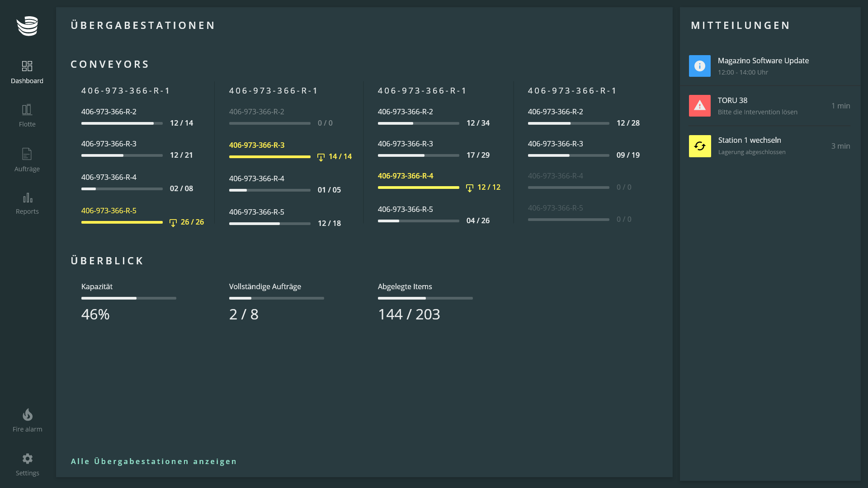The image size is (868, 488).
Task: Click the Abgelegte Items progress bar
Action: click(425, 298)
